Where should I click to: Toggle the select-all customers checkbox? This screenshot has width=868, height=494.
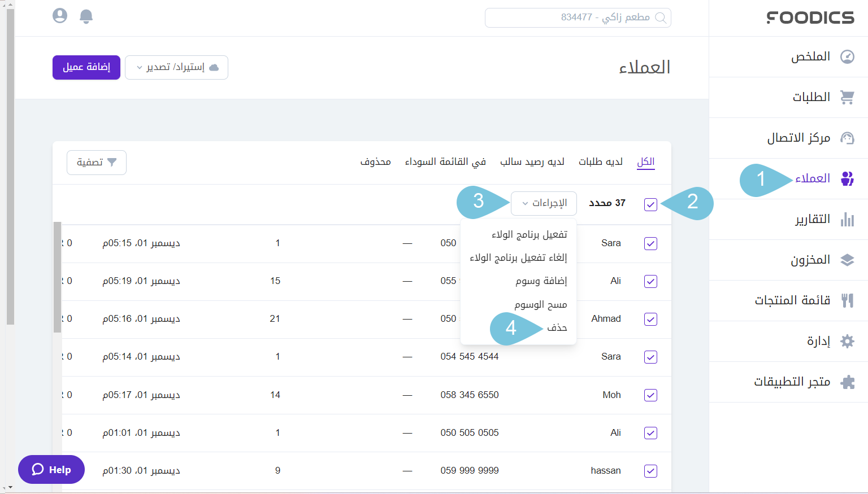[650, 204]
